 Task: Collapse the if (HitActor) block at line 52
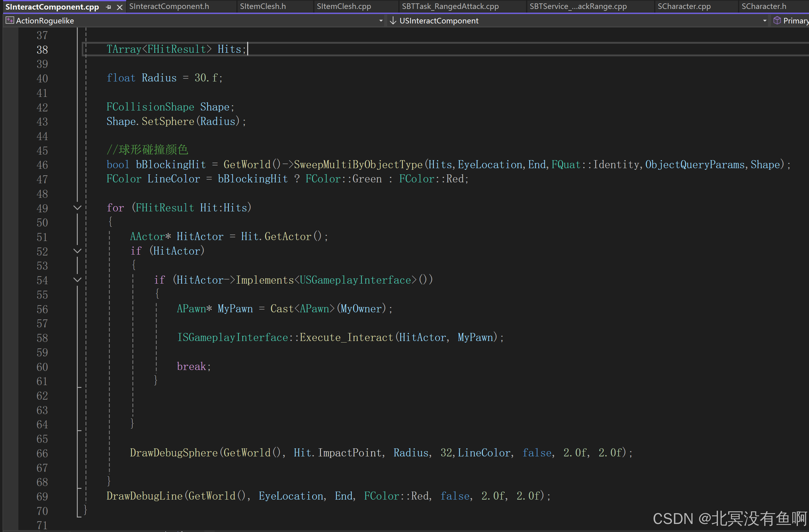[x=77, y=251]
